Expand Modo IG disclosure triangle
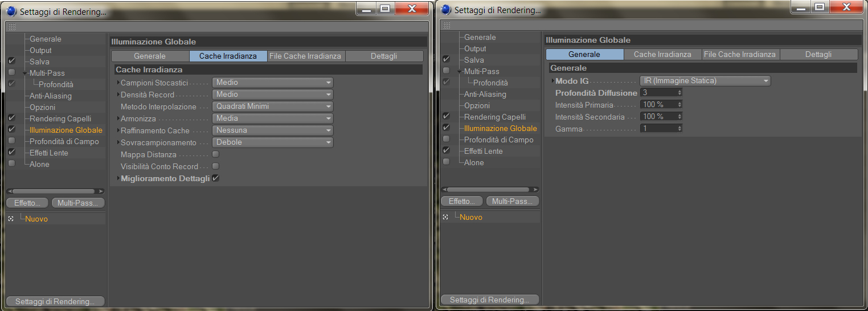 coord(553,81)
